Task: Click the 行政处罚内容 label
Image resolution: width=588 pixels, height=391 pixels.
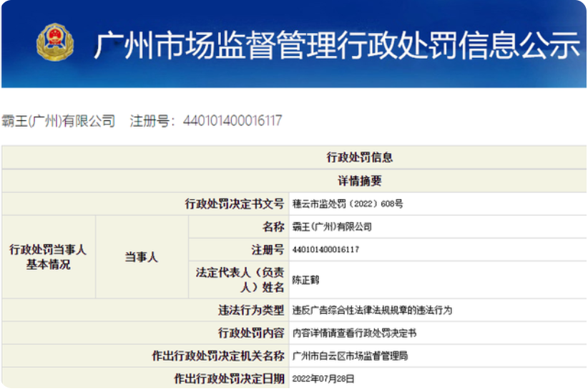Action: pyautogui.click(x=251, y=333)
